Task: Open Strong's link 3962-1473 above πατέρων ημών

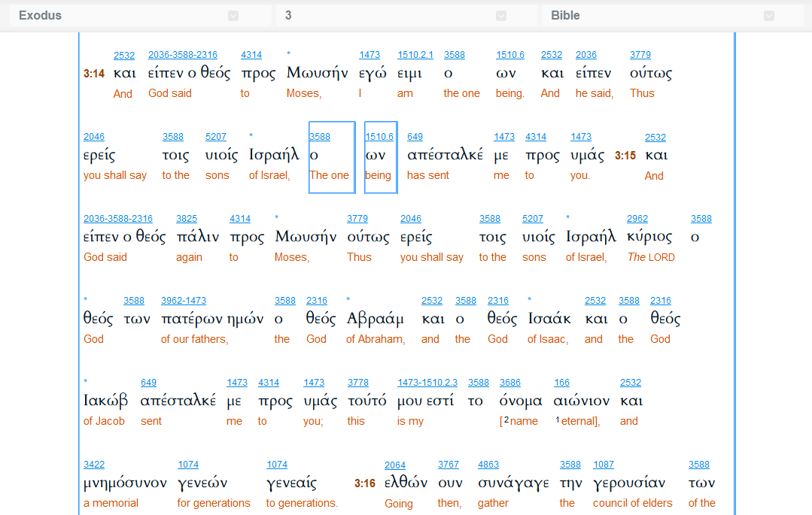Action: pyautogui.click(x=184, y=301)
